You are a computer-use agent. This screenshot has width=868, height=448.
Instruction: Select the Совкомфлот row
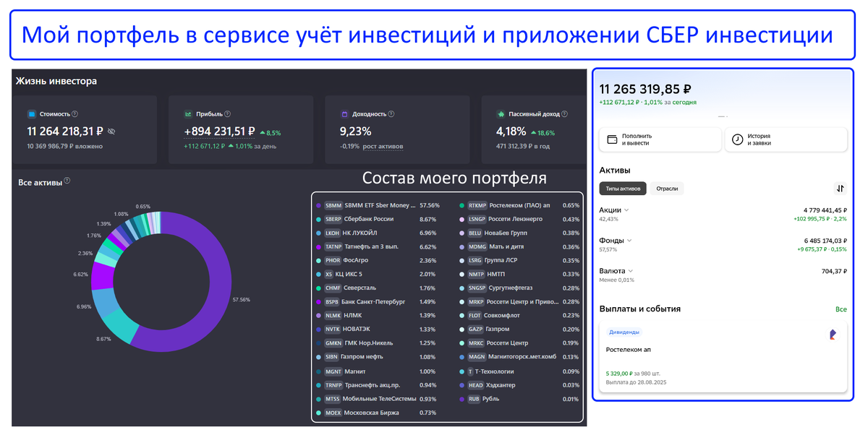519,315
